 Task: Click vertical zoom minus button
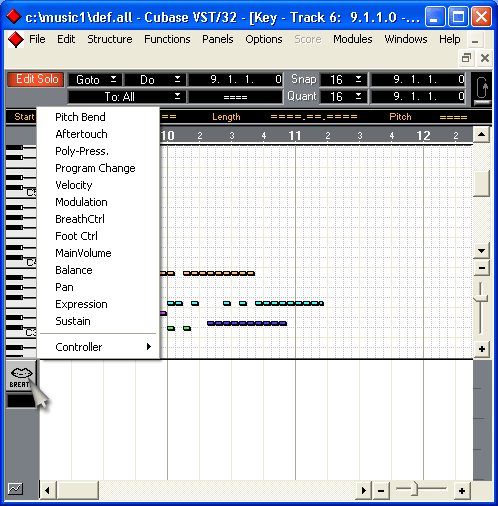[481, 268]
